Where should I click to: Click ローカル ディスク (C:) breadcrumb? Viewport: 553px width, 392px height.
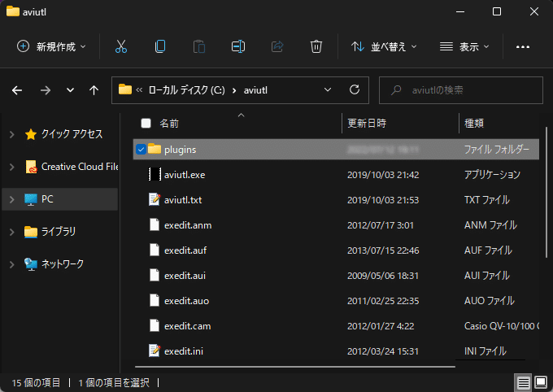click(x=186, y=90)
